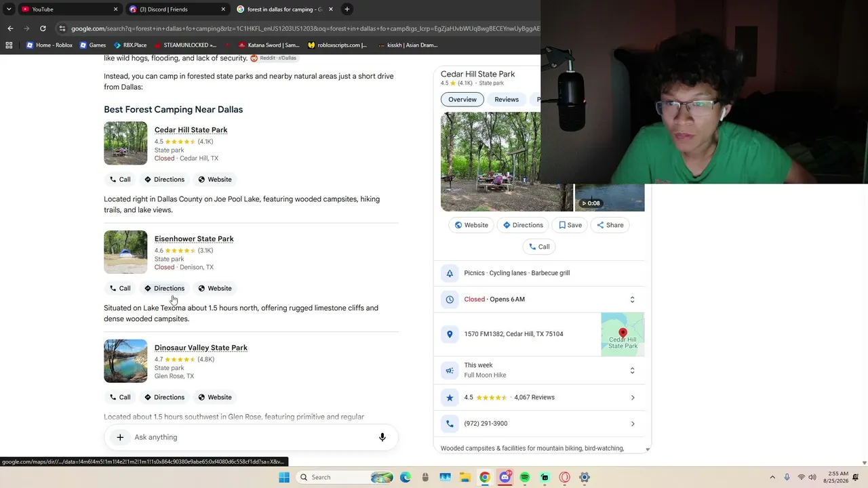Click the plus icon in Ask anything box

click(x=120, y=437)
